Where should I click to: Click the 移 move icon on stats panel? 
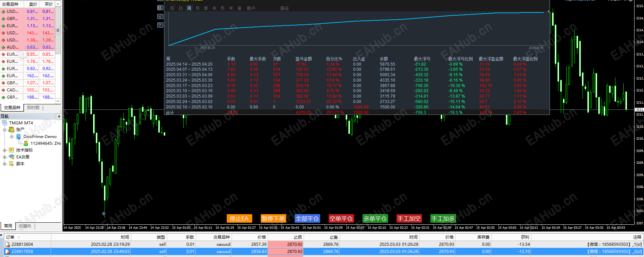(160, 7)
